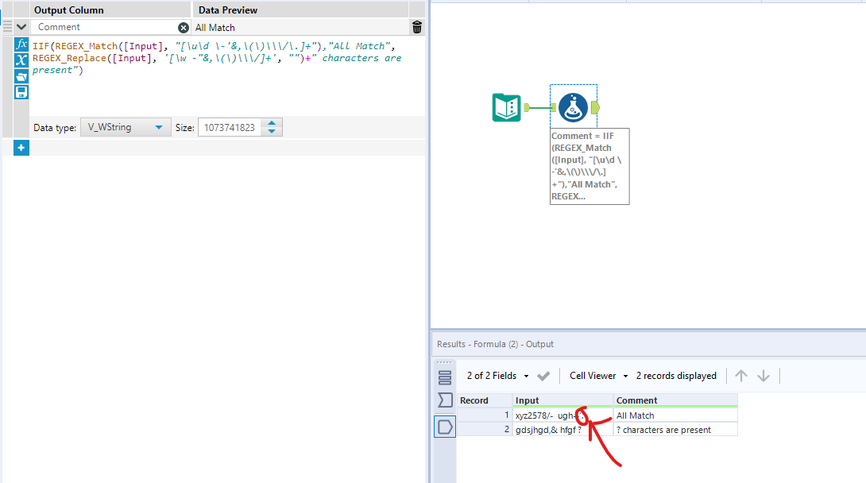866x483 pixels.
Task: Grab the Results panel drag handle dots
Action: point(444,362)
